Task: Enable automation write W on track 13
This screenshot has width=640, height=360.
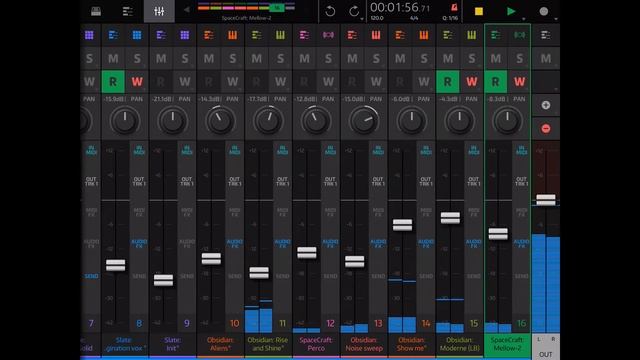Action: [376, 82]
